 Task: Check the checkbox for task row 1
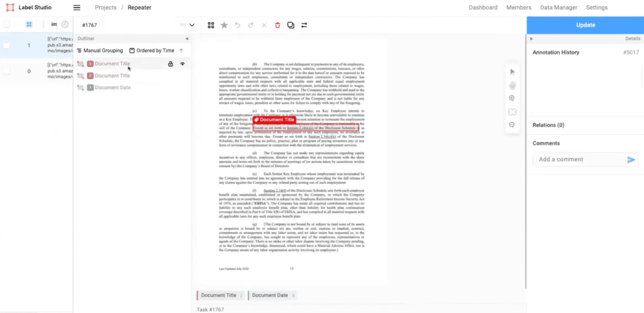[x=7, y=46]
